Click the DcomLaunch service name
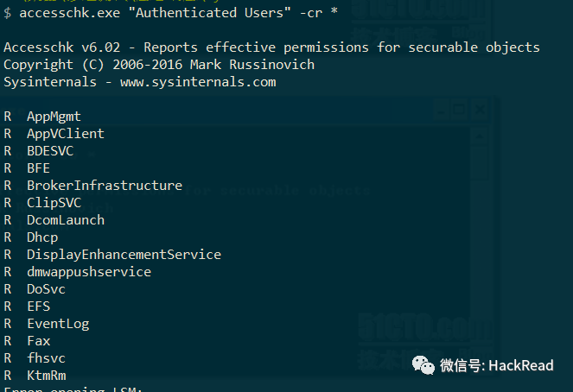 [66, 220]
